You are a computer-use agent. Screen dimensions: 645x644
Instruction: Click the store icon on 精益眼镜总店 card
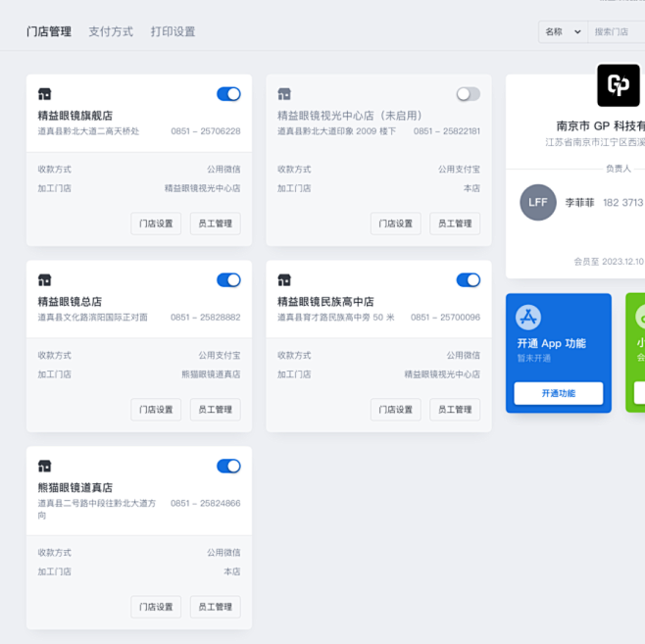(x=44, y=280)
